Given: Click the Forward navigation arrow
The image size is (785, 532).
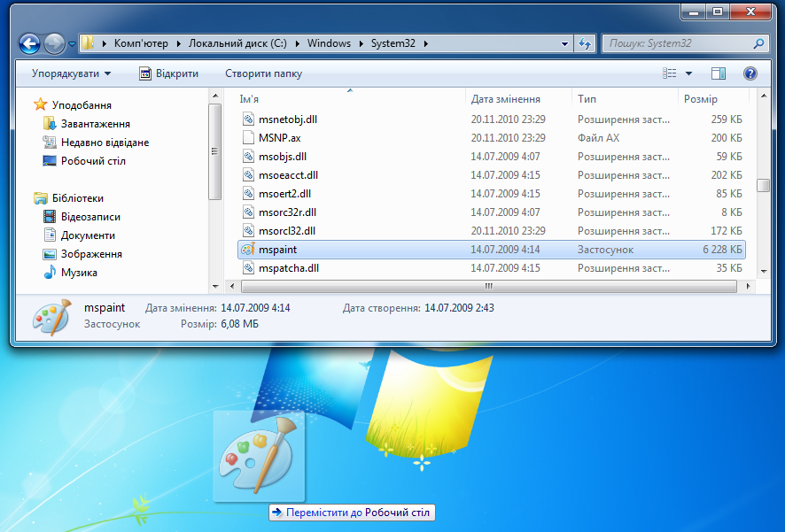Looking at the screenshot, I should [54, 43].
